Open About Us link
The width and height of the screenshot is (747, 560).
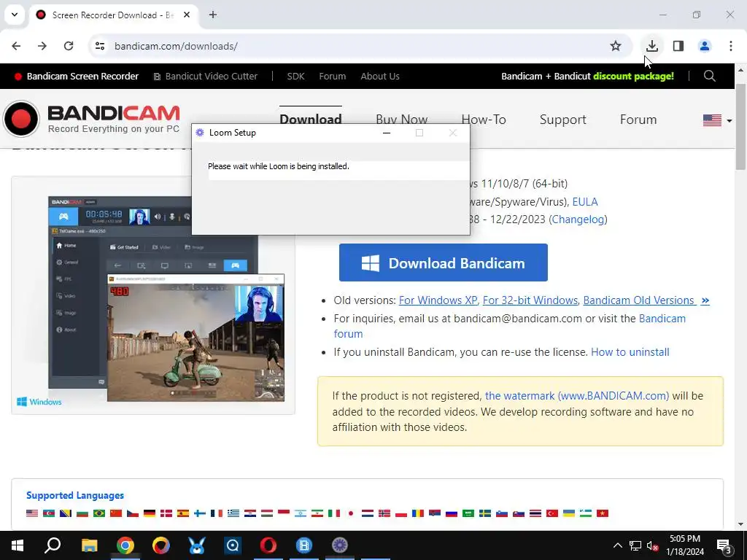click(380, 76)
